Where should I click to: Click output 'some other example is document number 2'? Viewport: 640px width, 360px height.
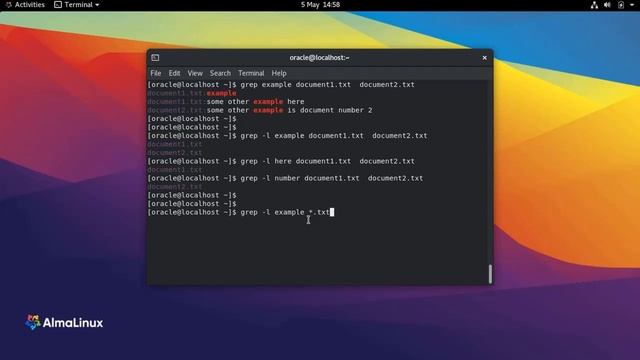coord(289,110)
